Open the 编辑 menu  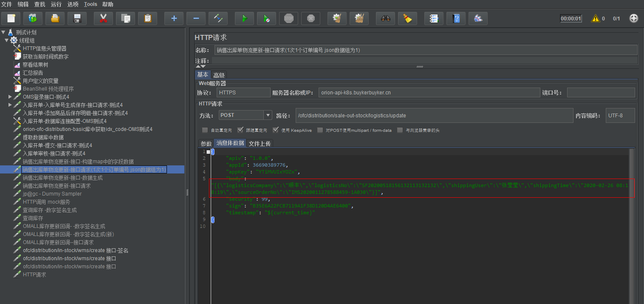tap(23, 4)
